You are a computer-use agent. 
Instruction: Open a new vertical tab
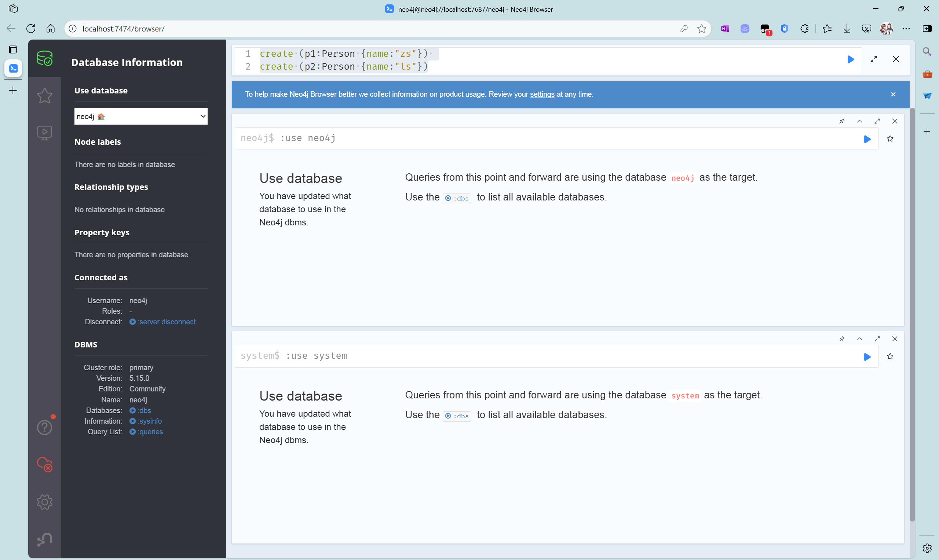point(13,91)
